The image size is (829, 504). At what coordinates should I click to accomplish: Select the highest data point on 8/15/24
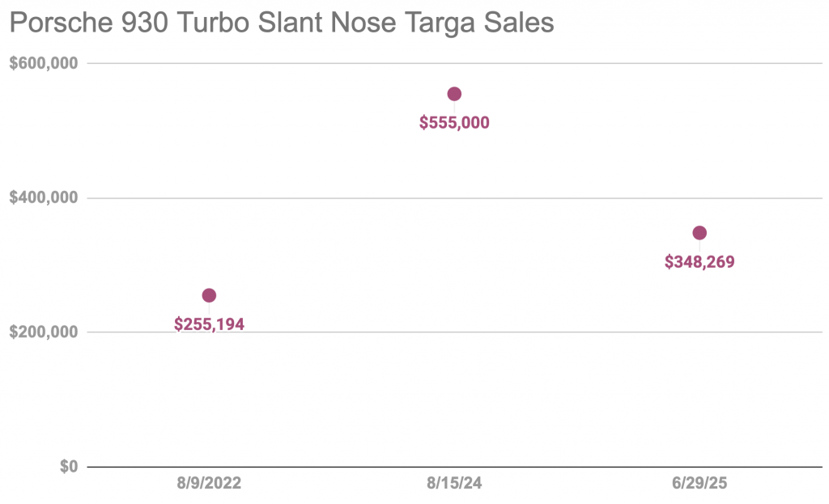tap(454, 94)
